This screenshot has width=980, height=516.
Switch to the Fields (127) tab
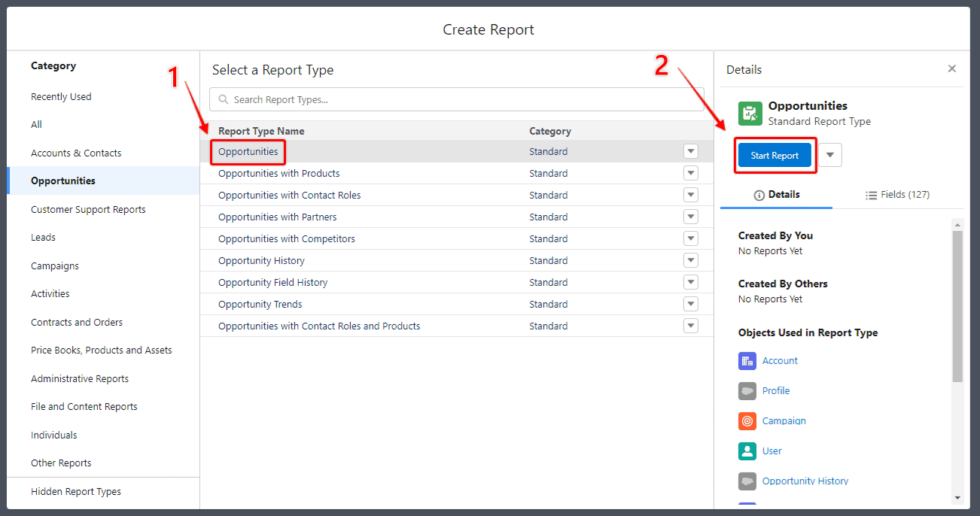click(896, 194)
